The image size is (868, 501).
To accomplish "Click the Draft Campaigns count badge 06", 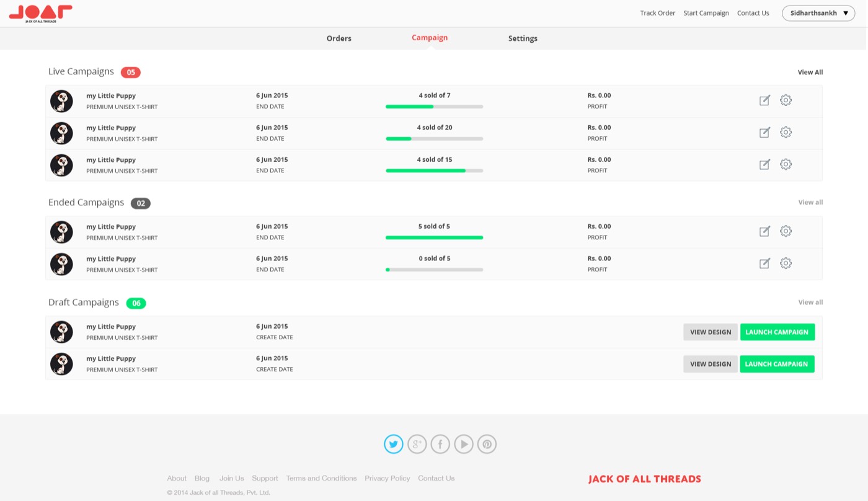I will tap(136, 303).
